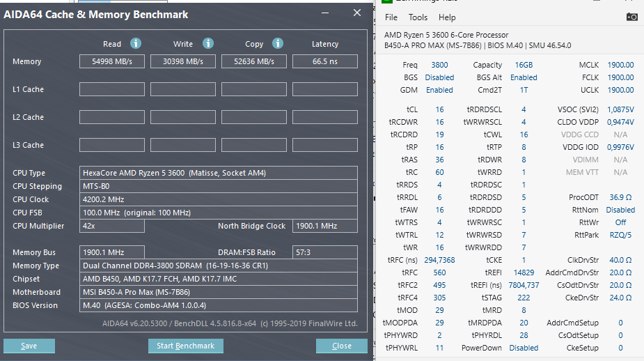Click tRC value 60

coord(439,172)
